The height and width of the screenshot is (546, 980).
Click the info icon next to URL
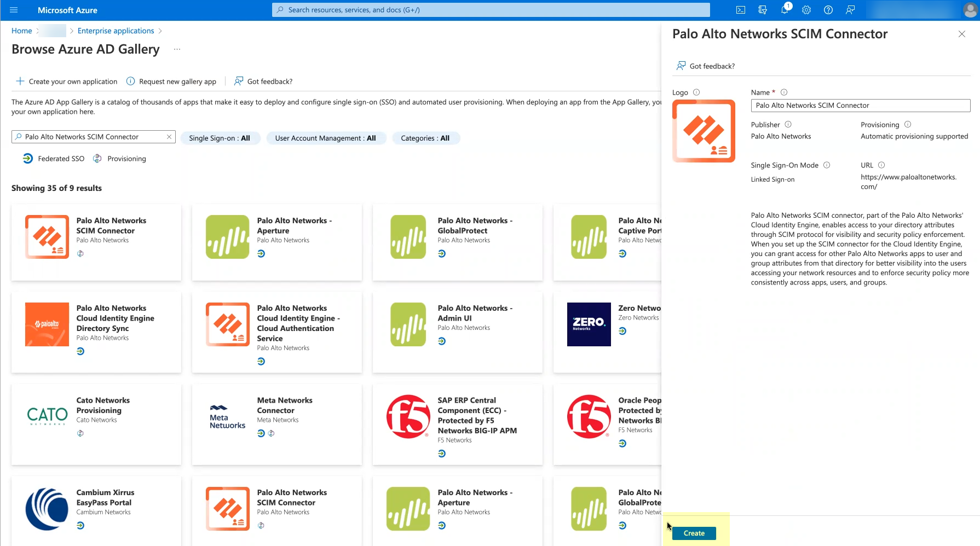[x=881, y=165]
